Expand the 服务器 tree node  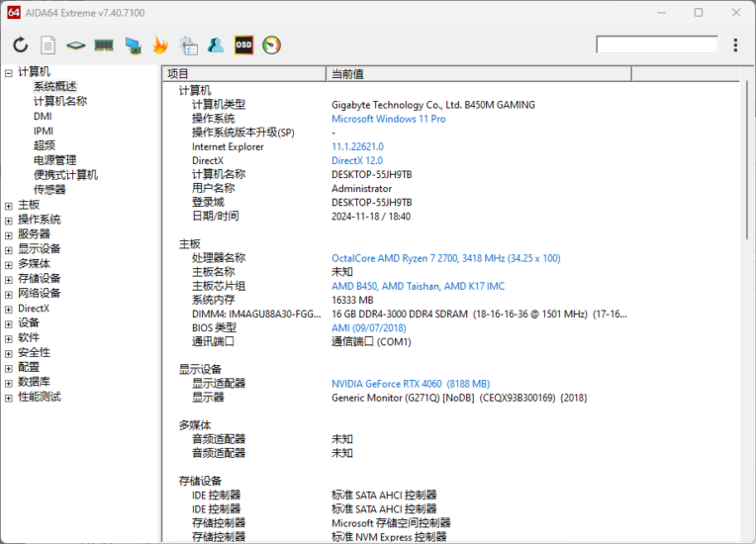(9, 235)
